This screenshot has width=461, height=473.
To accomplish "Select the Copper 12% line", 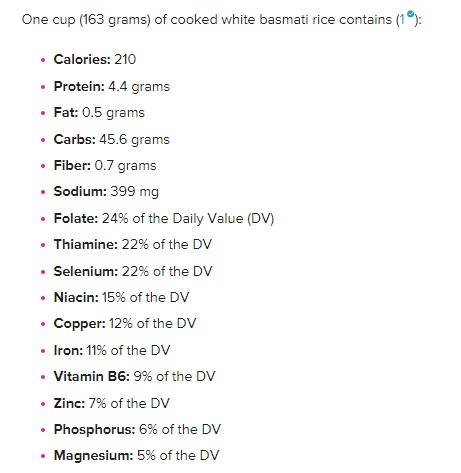I will [x=125, y=324].
